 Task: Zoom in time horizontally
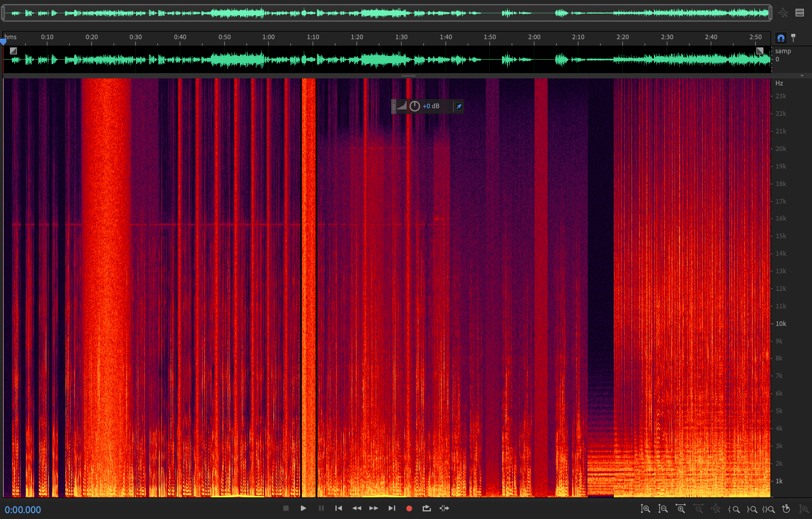click(x=681, y=509)
